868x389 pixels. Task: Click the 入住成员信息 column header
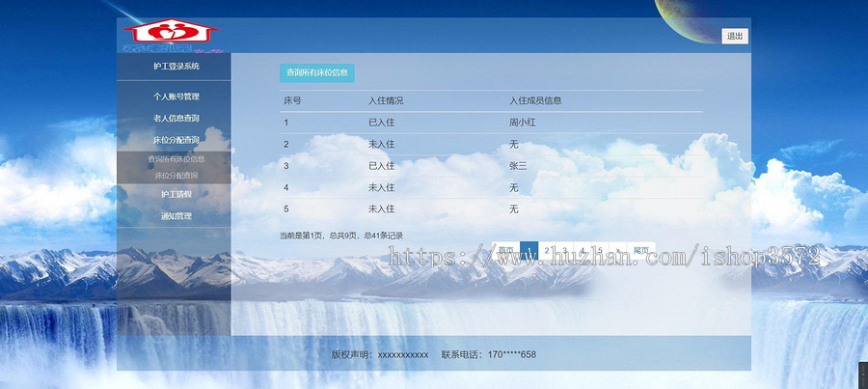(x=535, y=100)
